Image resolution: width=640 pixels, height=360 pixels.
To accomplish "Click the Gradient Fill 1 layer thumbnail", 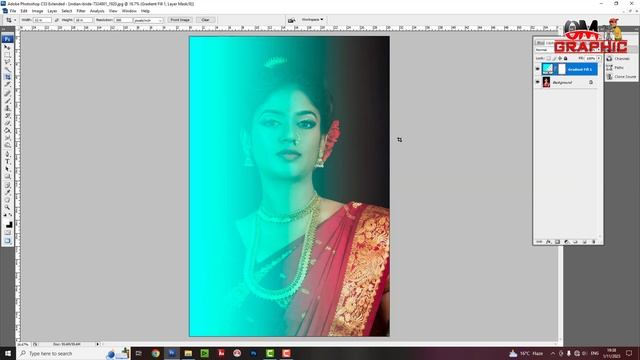I will 547,69.
